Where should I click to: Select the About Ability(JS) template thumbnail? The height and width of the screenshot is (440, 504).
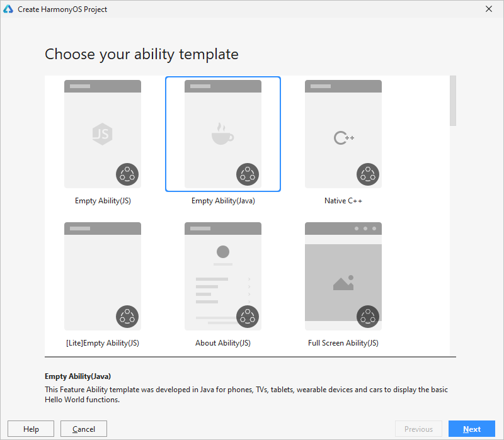223,276
